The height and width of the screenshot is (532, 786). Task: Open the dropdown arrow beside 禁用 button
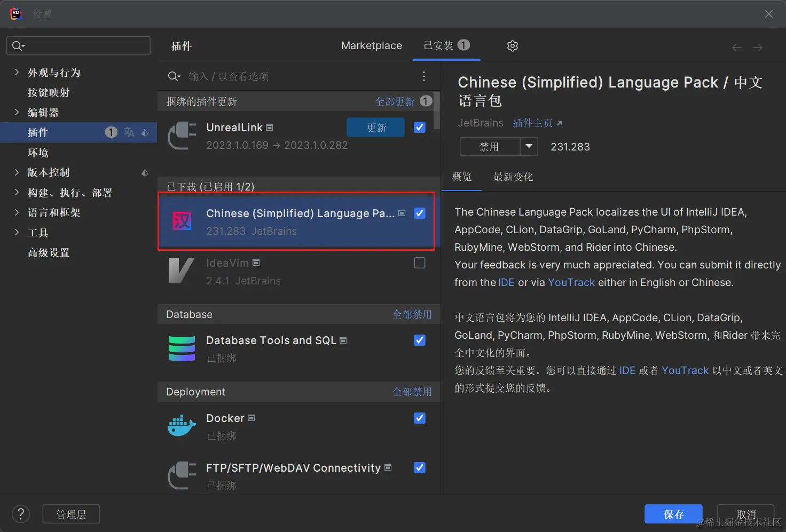(529, 146)
